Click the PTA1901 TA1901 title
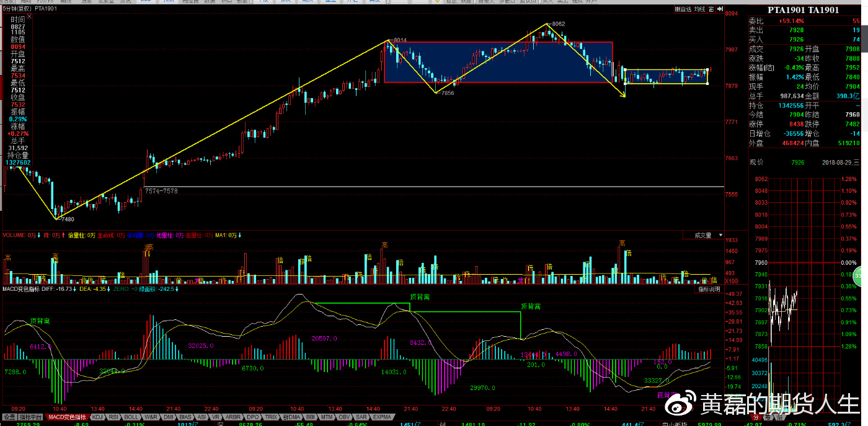 click(x=803, y=10)
